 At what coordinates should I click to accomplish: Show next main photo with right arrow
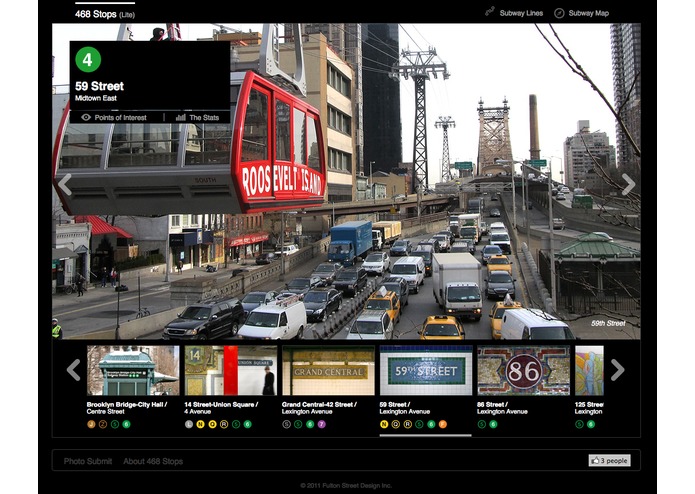[628, 184]
